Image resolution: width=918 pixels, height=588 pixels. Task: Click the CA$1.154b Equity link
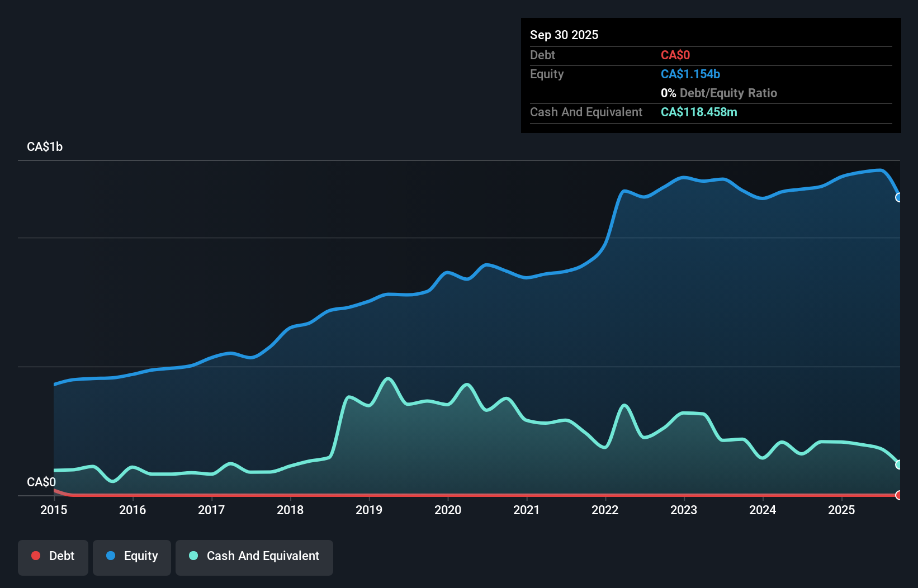pos(690,74)
